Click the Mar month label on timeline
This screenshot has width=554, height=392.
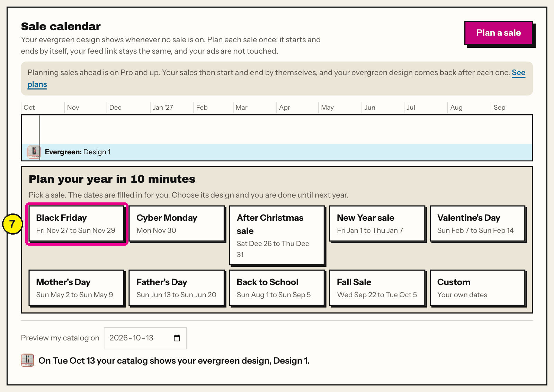(241, 108)
